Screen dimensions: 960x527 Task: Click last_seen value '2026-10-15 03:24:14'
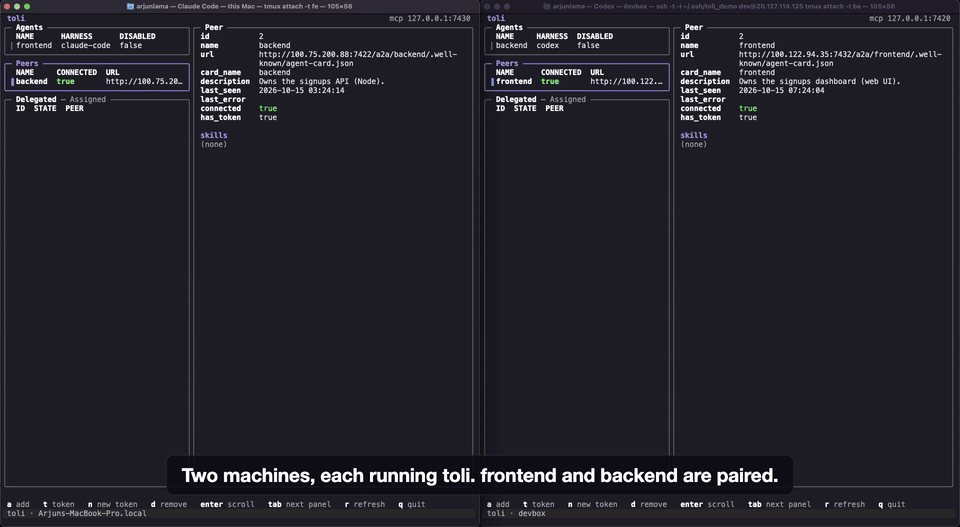(302, 91)
